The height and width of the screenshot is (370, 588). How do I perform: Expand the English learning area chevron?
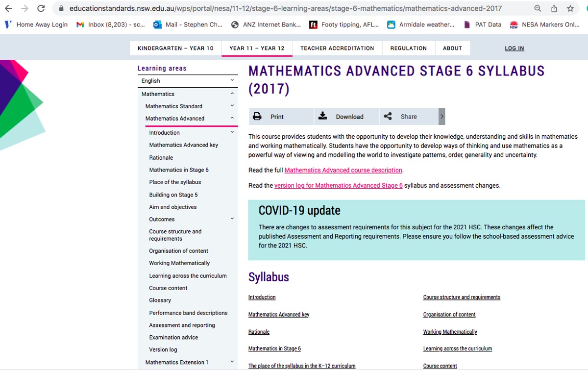232,80
